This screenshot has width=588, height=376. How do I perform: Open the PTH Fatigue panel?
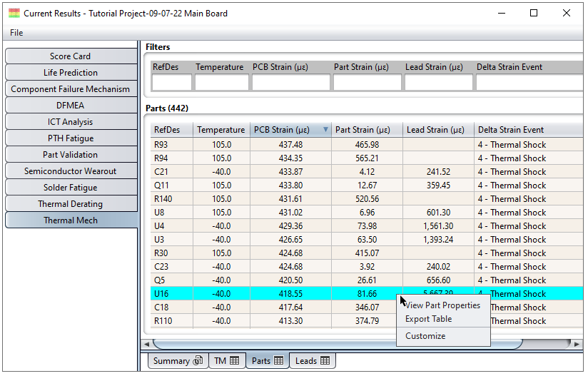[x=70, y=138]
